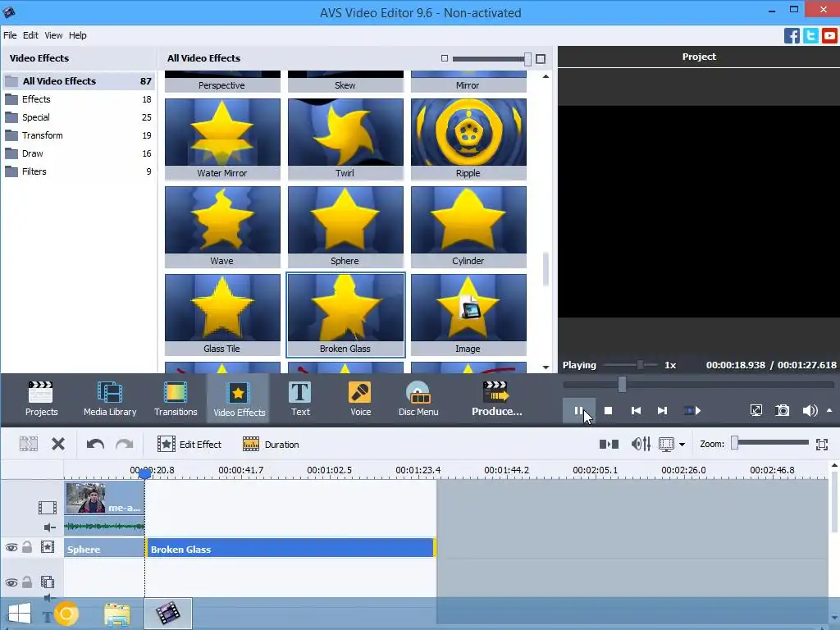Redo the last undone action
The height and width of the screenshot is (630, 840).
click(x=125, y=444)
